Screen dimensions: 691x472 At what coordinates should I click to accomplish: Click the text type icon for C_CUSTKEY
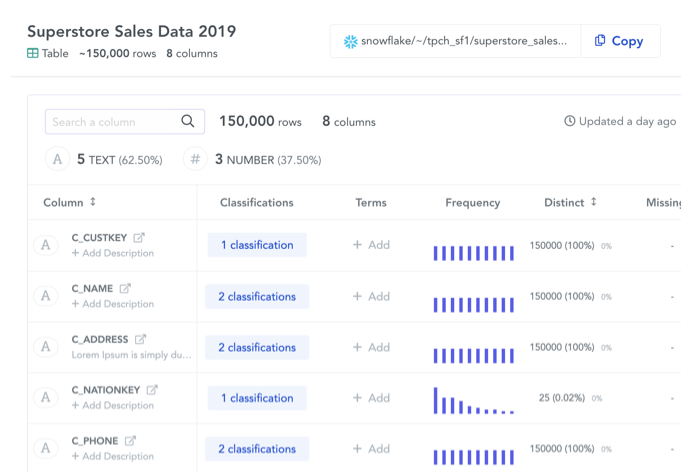[45, 245]
